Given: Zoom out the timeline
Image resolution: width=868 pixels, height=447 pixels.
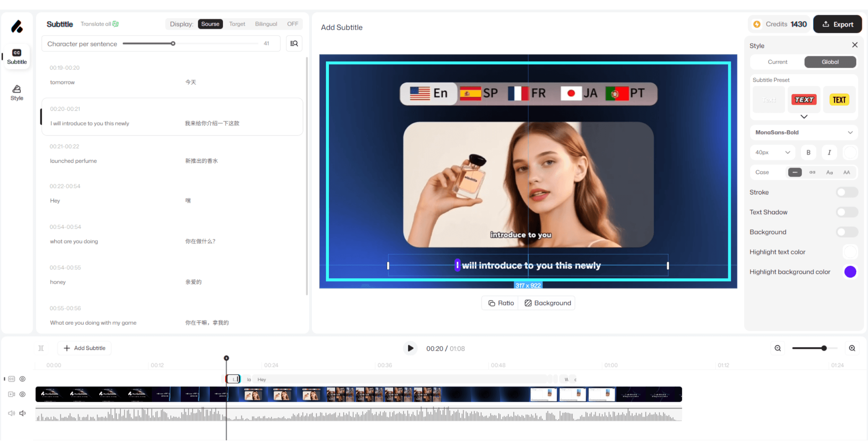Looking at the screenshot, I should (x=778, y=348).
